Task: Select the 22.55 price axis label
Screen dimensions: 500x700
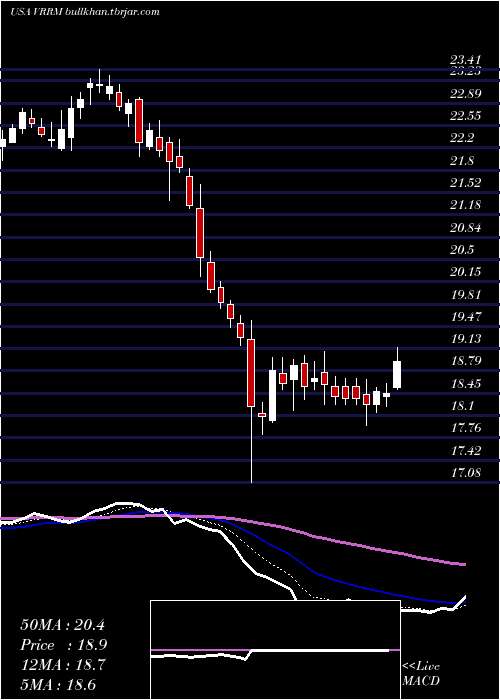Action: pyautogui.click(x=466, y=116)
